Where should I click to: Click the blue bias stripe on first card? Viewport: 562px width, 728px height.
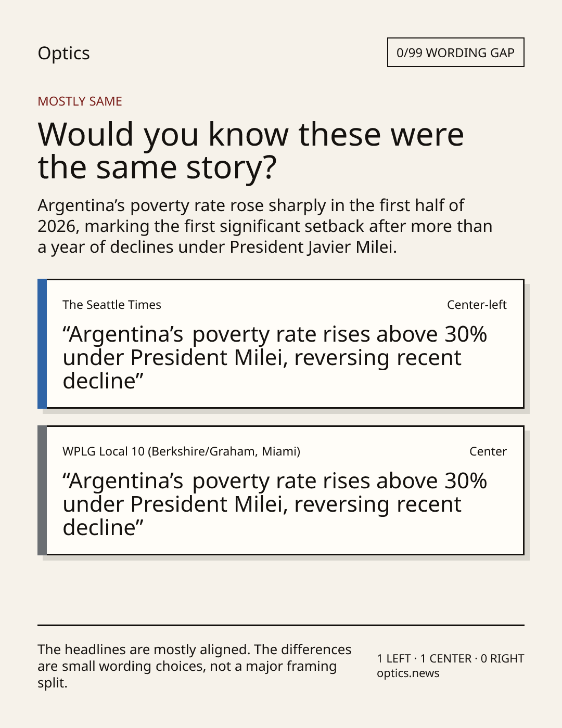coord(42,344)
